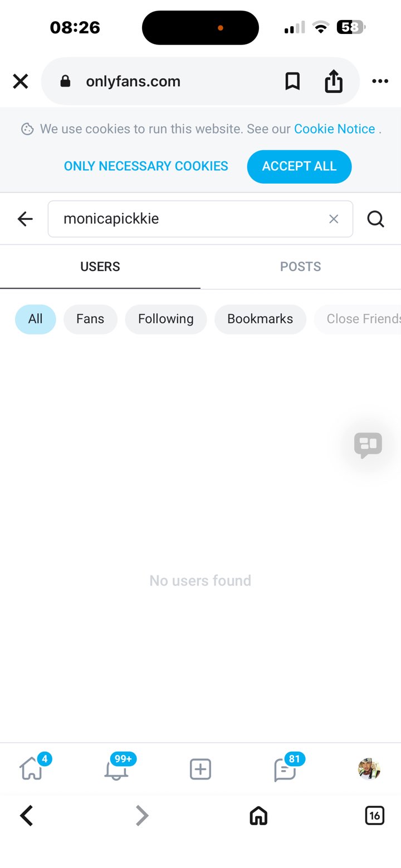Tap the floating chat widget icon
Image resolution: width=401 pixels, height=868 pixels.
coord(368,445)
